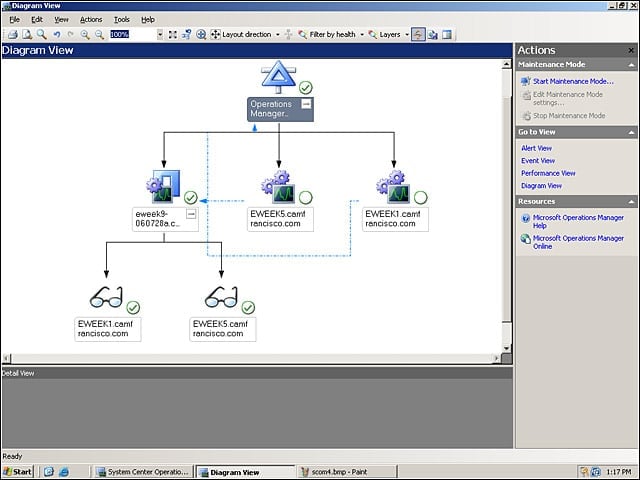640x480 pixels.
Task: Collapse the Go to View section
Action: pos(631,132)
